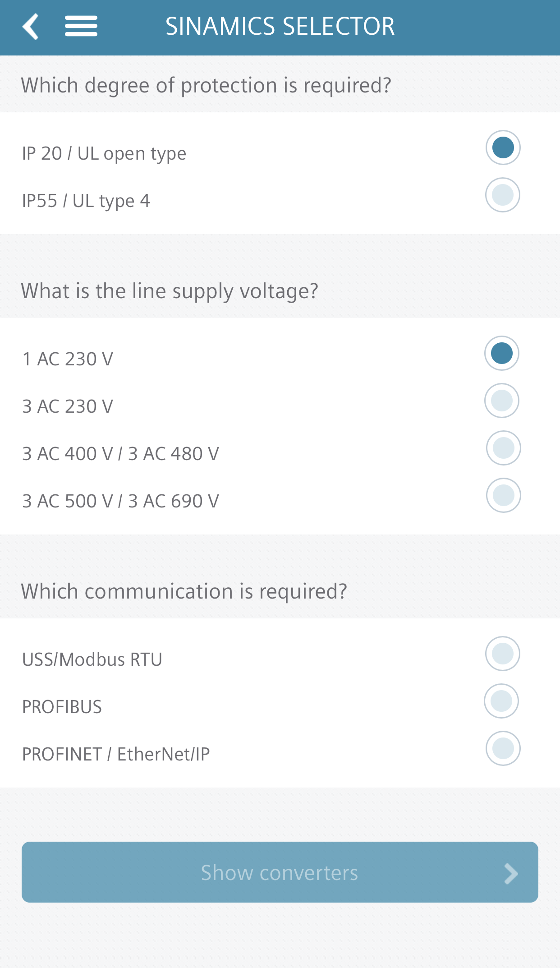The image size is (560, 968).
Task: Go back using the header arrow icon
Action: (31, 27)
